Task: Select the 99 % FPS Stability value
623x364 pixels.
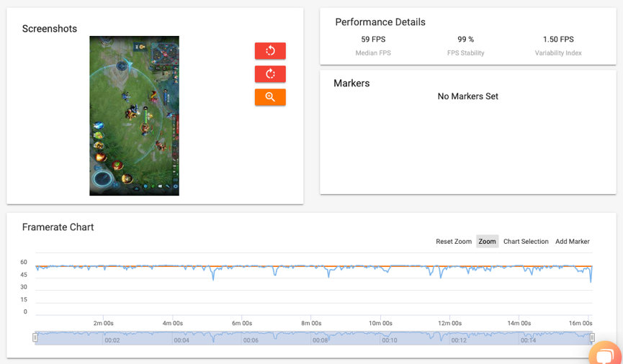Action: click(465, 40)
